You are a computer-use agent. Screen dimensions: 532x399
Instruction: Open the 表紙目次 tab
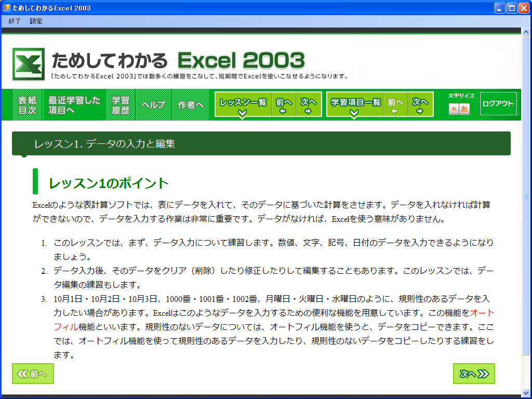point(28,105)
